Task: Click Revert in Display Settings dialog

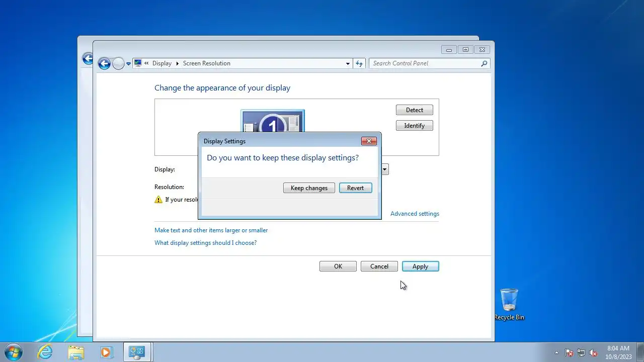Action: 355,188
